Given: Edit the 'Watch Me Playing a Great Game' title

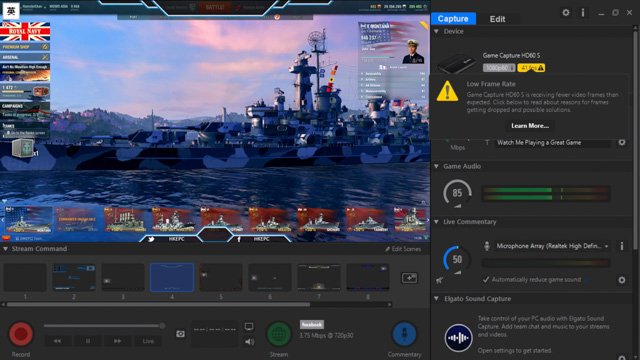Looking at the screenshot, I should [x=553, y=142].
